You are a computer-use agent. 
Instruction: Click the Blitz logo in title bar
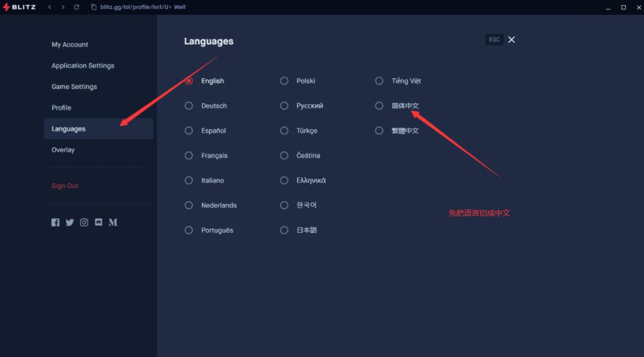(x=19, y=7)
